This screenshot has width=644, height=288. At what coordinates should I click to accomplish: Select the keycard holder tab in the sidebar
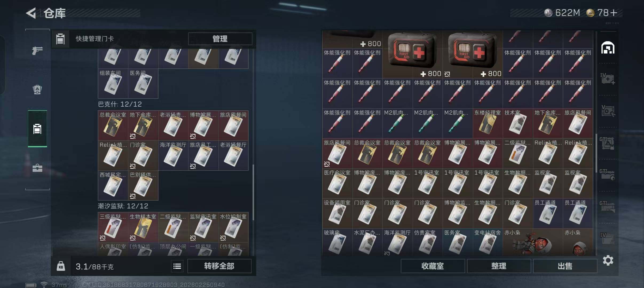37,129
